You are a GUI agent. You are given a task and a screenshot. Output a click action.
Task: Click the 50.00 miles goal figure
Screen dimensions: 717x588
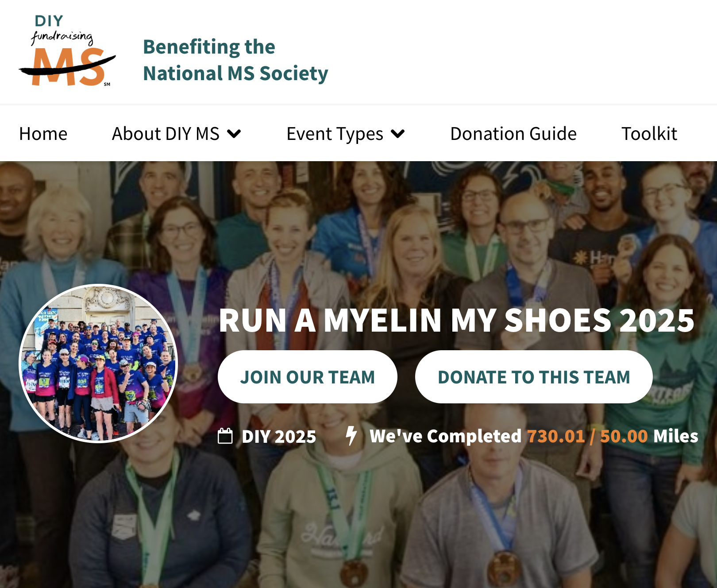(x=624, y=436)
